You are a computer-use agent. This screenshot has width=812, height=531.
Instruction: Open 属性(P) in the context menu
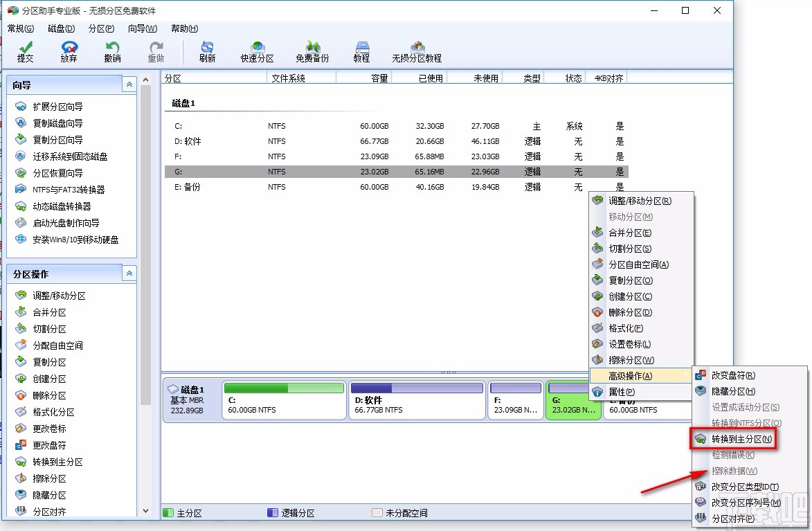[641, 392]
